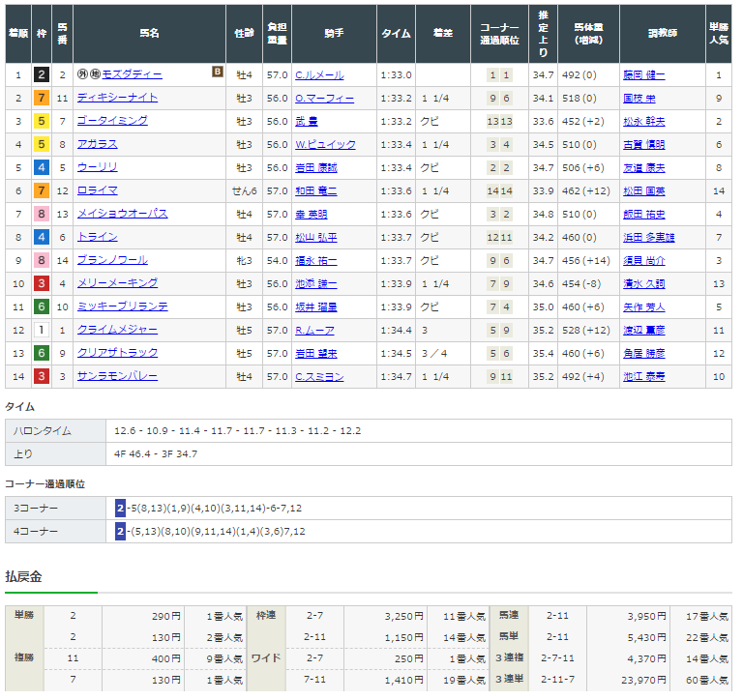The height and width of the screenshot is (700, 743).
Task: Click the orange frame 7 badge beside ディキシーナイト
Action: [42, 98]
